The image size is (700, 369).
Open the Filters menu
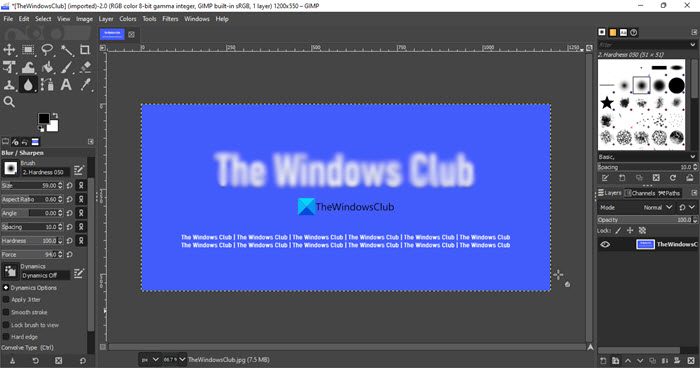click(170, 19)
